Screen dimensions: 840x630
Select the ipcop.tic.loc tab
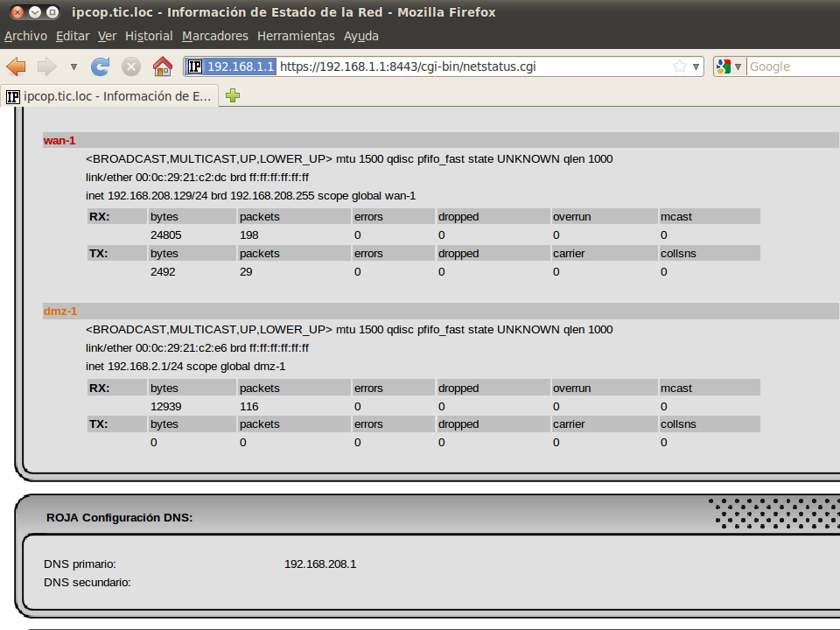point(109,96)
